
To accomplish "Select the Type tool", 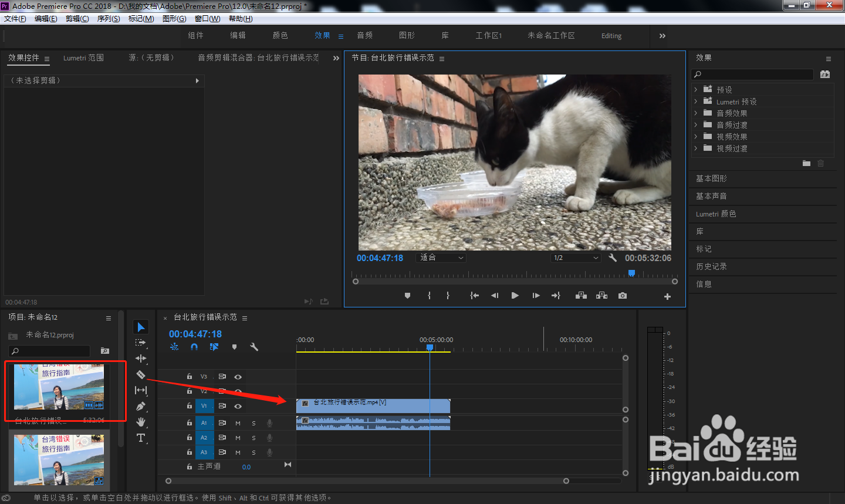I will pyautogui.click(x=141, y=438).
